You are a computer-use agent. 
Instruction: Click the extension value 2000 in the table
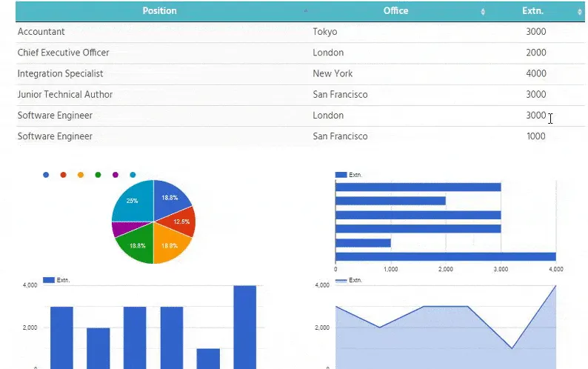536,53
